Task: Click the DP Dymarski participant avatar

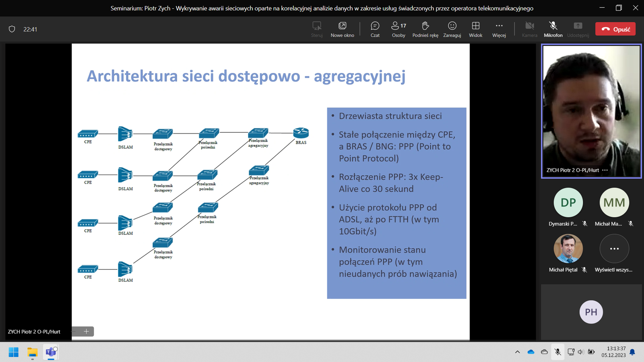Action: tap(568, 202)
